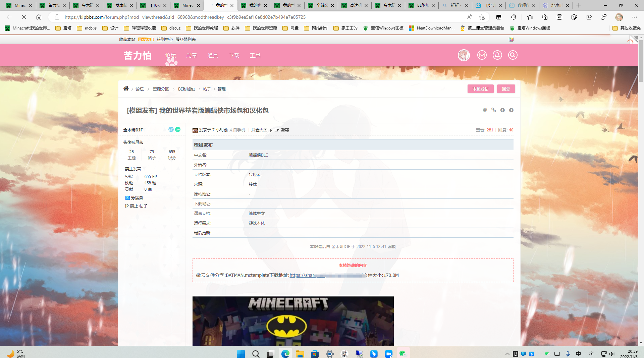The height and width of the screenshot is (358, 644).
Task: Open the user avatar in the pink header
Action: [x=464, y=55]
